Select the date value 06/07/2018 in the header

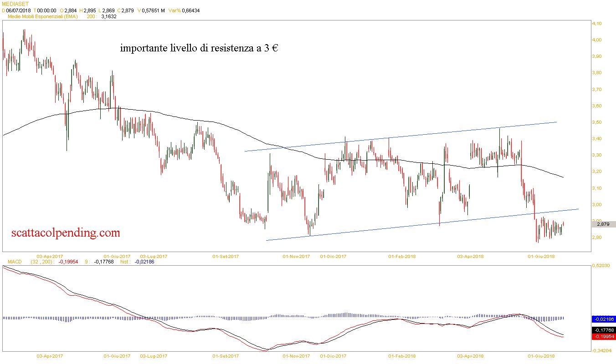tap(18, 10)
